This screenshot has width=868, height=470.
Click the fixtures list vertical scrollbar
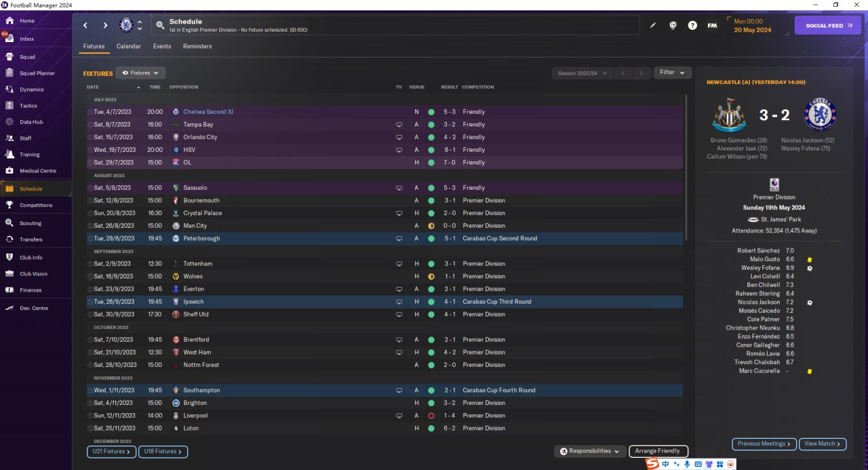click(x=686, y=167)
